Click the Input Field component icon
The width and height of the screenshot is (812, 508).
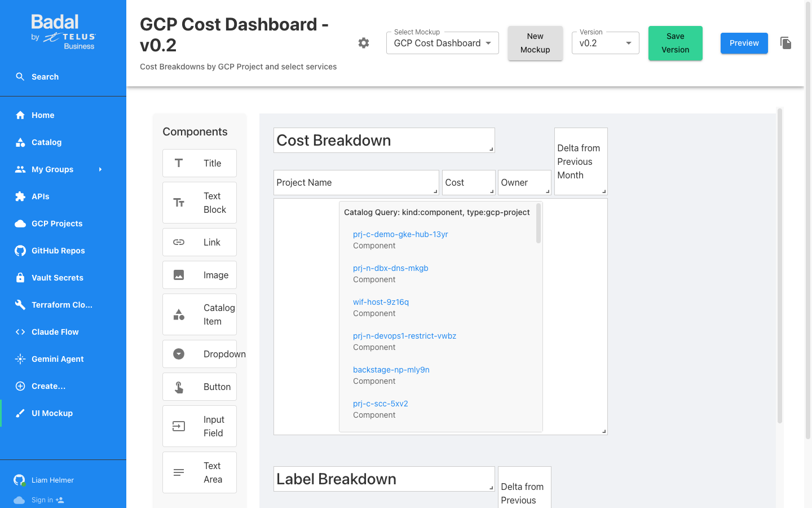(x=179, y=426)
